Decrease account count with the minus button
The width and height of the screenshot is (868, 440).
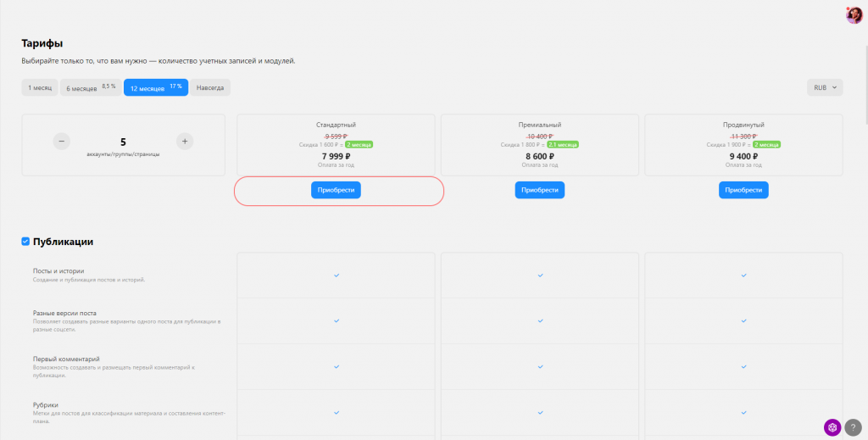[62, 142]
